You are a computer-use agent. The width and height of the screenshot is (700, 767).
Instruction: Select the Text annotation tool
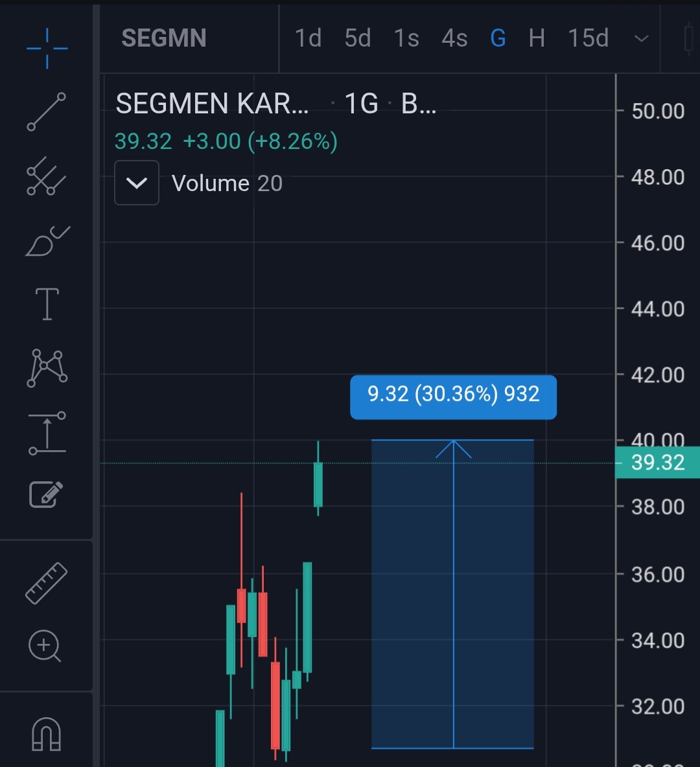[x=47, y=304]
